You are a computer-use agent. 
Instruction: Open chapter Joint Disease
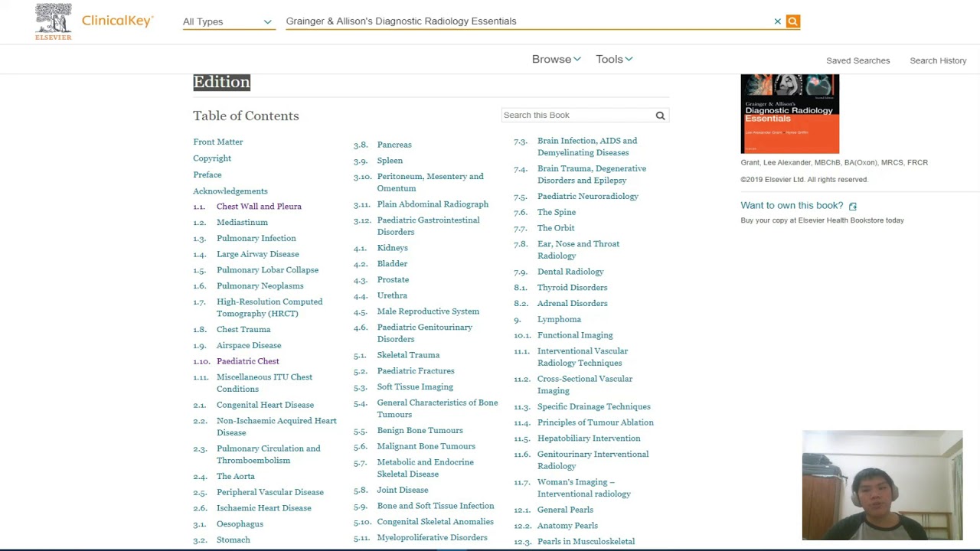point(402,491)
